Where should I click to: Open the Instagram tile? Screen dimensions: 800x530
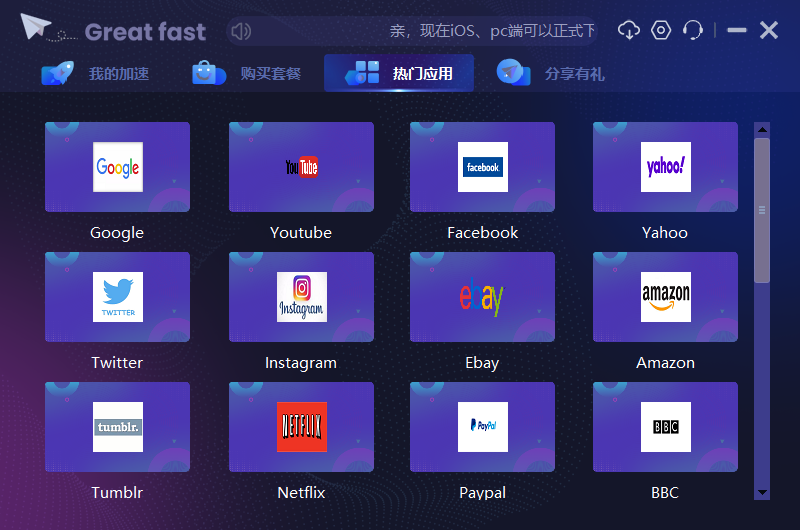point(301,297)
